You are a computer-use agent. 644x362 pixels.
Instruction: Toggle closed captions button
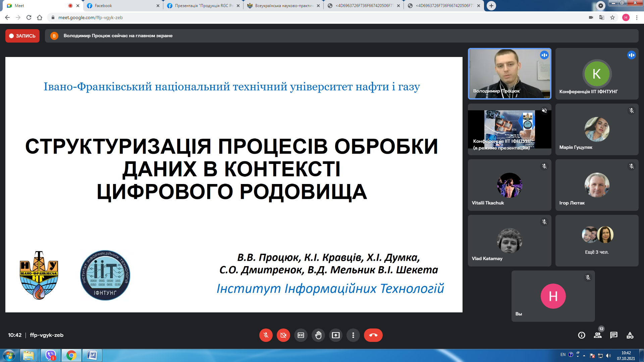tap(301, 335)
